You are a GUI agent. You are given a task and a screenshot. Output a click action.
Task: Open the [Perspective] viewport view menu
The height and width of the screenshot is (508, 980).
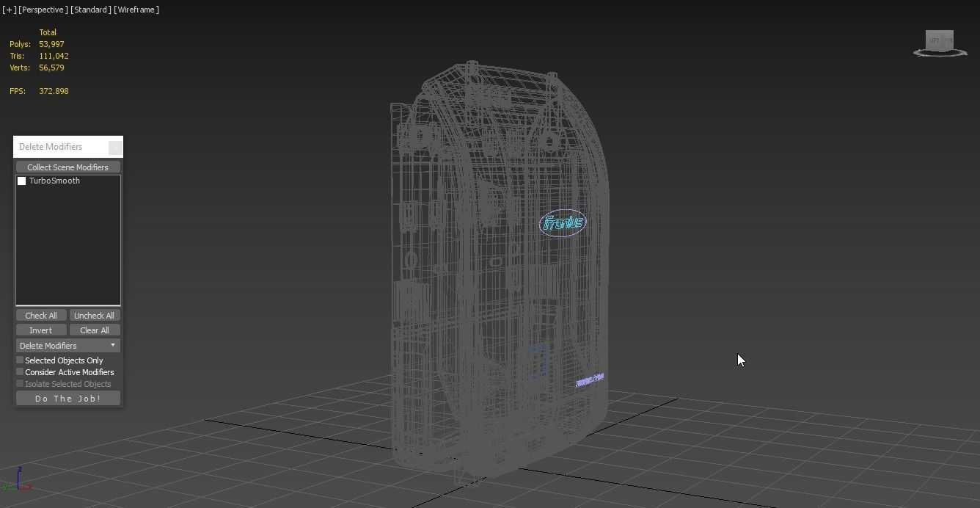tap(43, 10)
